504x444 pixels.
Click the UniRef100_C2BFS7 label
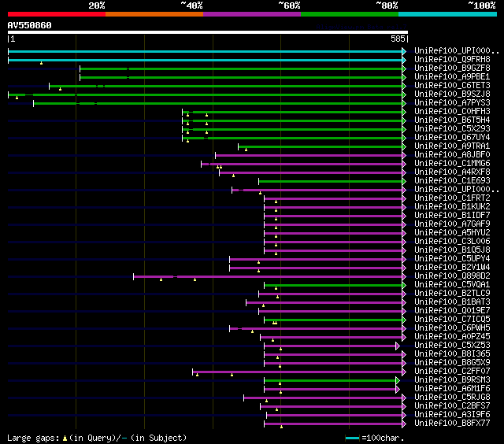[x=452, y=406]
